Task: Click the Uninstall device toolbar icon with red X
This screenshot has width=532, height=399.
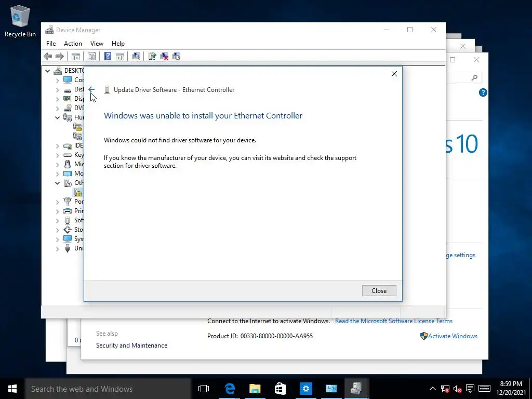Action: [164, 56]
